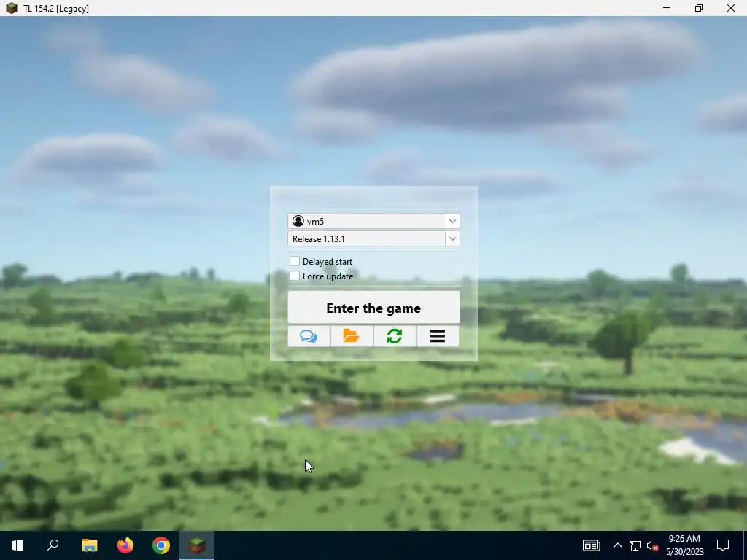Open the network status tray icon

click(x=635, y=545)
